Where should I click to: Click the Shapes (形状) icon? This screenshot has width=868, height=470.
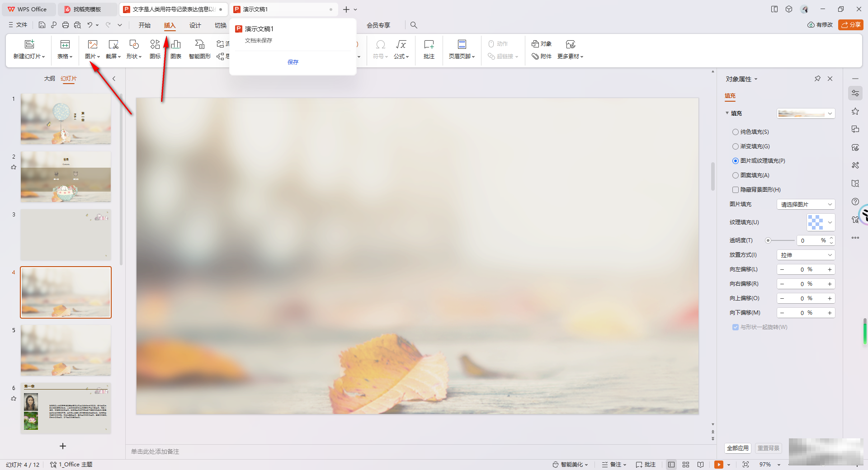[134, 44]
